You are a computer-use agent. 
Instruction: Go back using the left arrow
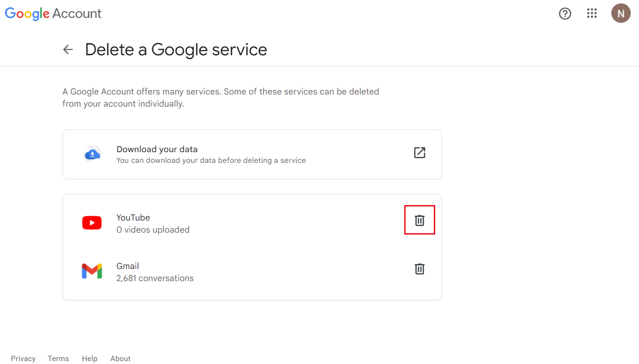point(68,49)
